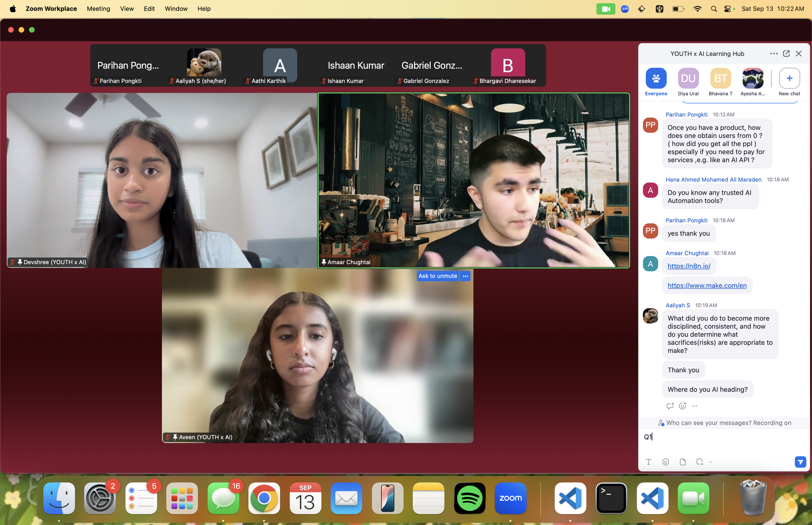812x525 pixels.
Task: Open the View menu
Action: tap(127, 8)
